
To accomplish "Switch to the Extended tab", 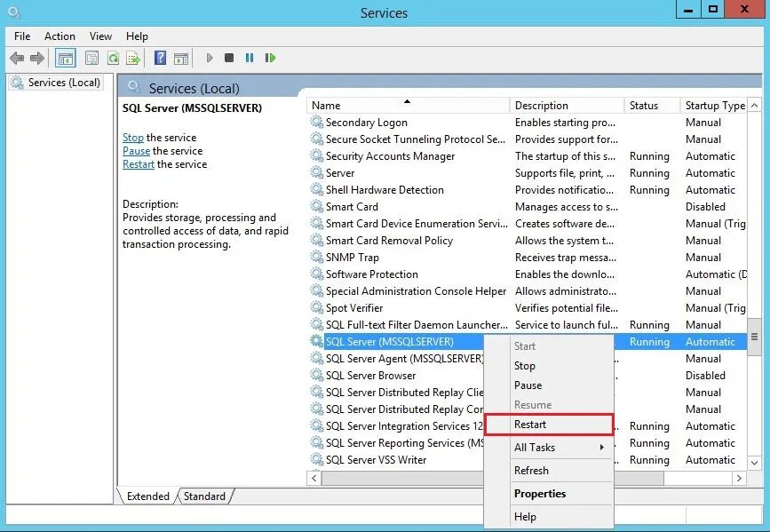I will click(147, 496).
